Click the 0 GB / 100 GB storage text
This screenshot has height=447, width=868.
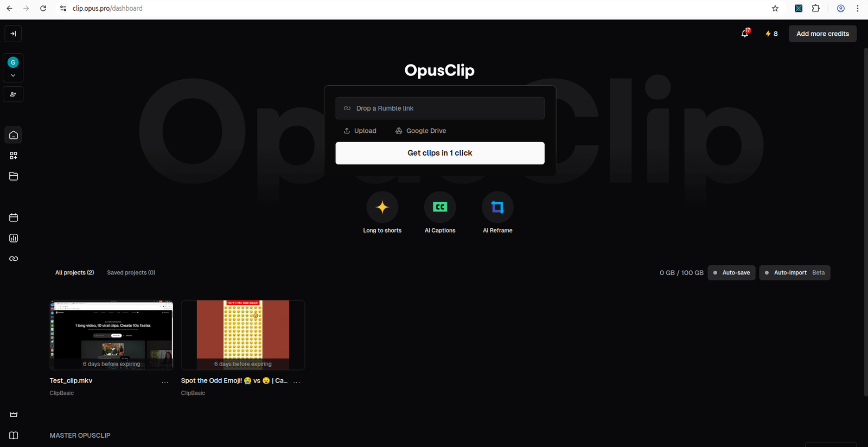[x=681, y=273]
